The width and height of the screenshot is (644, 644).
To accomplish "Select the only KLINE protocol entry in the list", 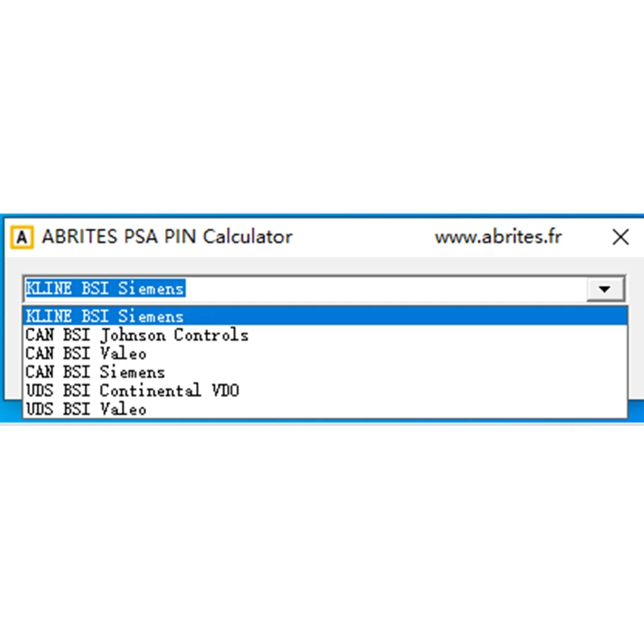I will (325, 316).
